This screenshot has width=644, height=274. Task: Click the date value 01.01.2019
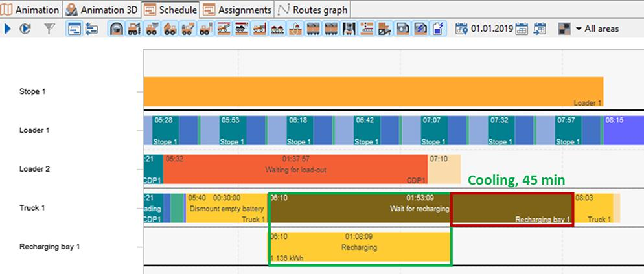click(x=492, y=29)
